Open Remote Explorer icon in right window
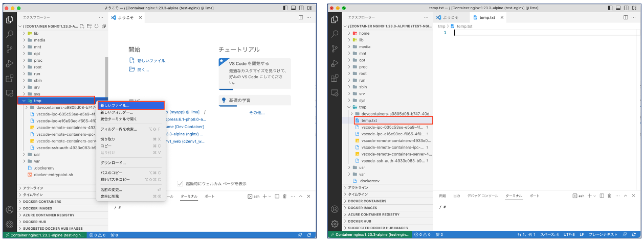644x242 pixels. tap(335, 93)
